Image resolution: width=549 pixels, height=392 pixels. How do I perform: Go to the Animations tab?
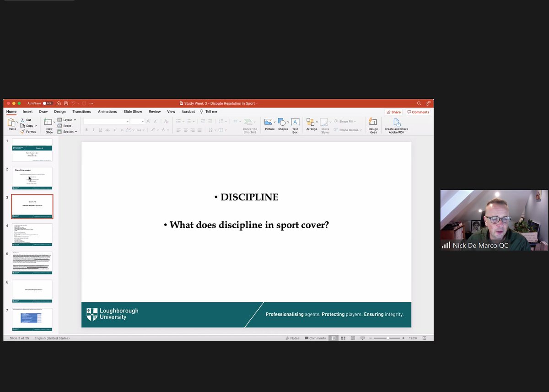click(107, 112)
